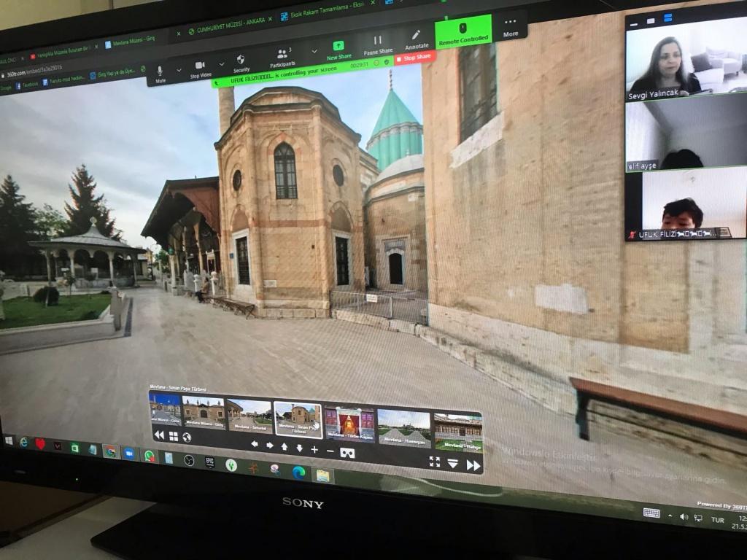Show the panorama thumbnail grid view

[174, 436]
